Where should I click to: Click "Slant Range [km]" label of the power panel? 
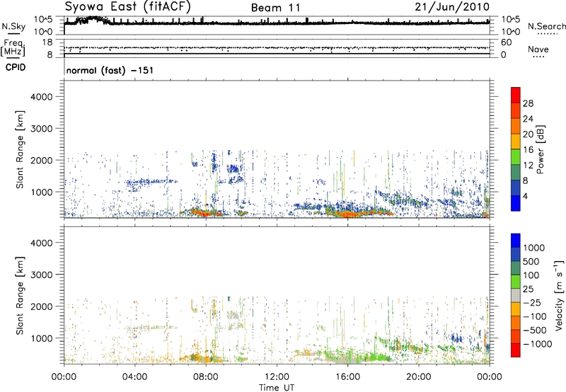point(20,149)
